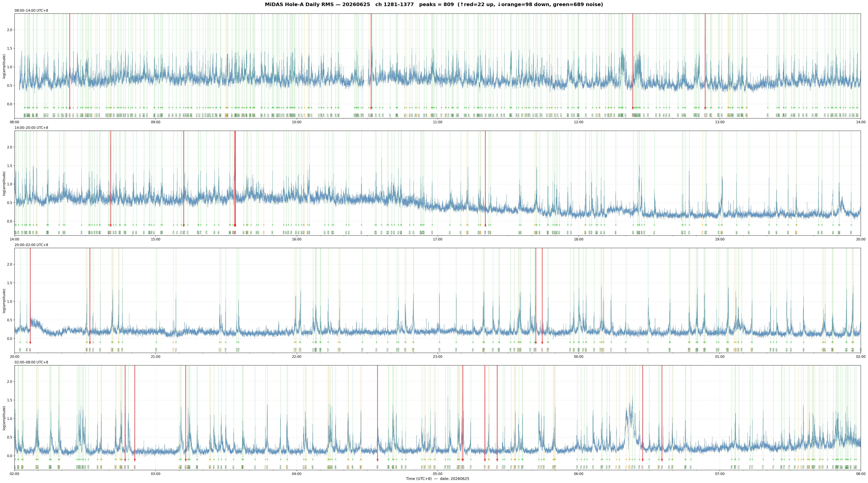The image size is (868, 483).
Task: Click the 18:00 time tick label
Action: [579, 239]
